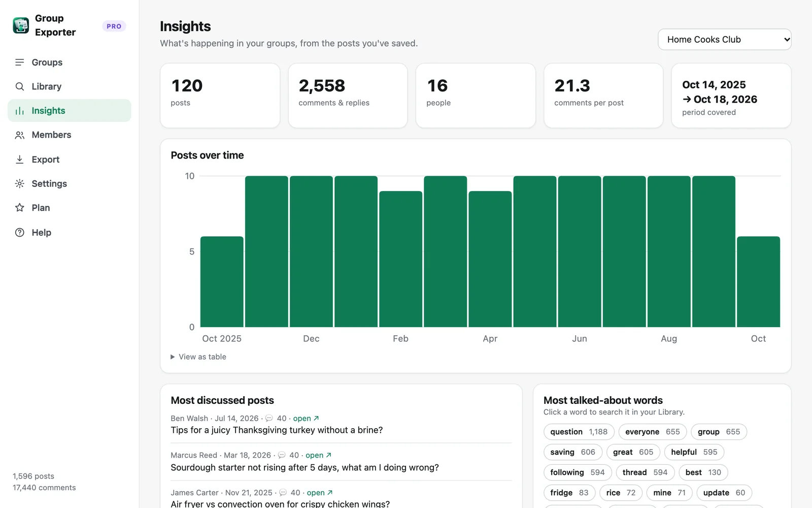
Task: Click comment bubble icon on Marcus Reed post
Action: 282,455
